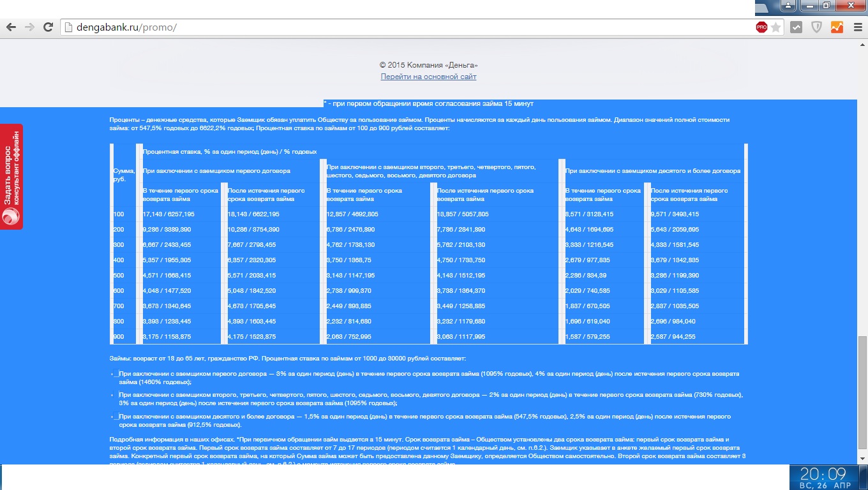Click the gray checkmark extension icon
Screen dimensions: 868x490
(796, 27)
